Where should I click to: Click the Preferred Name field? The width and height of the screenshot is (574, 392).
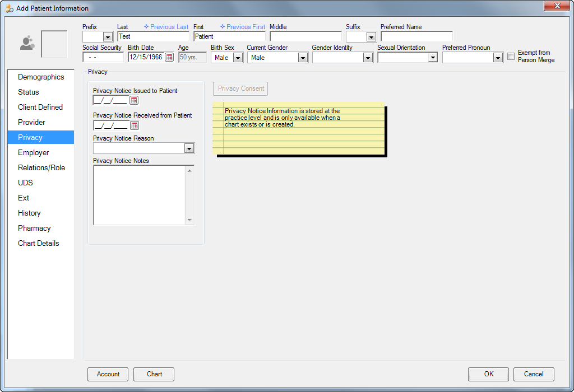(x=416, y=36)
